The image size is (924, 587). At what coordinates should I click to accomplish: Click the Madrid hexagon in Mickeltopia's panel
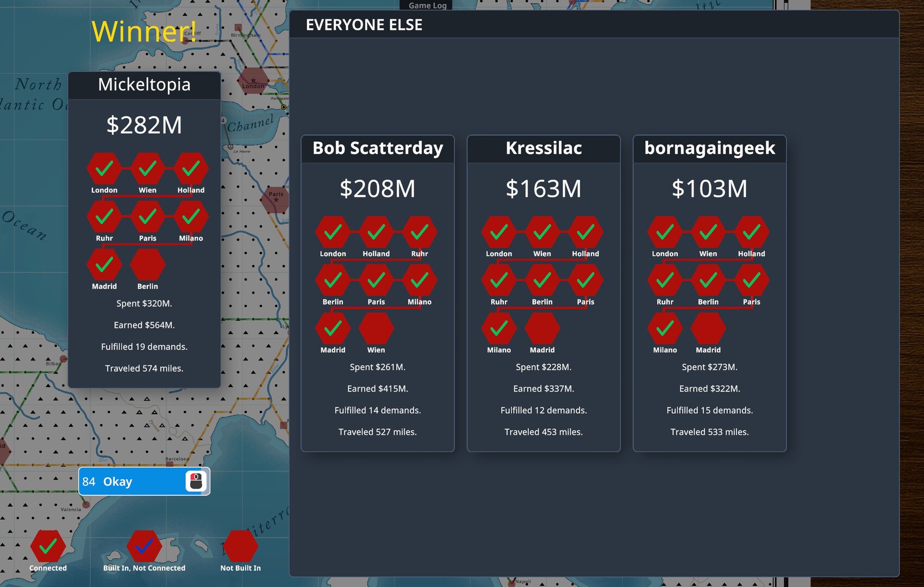[104, 266]
